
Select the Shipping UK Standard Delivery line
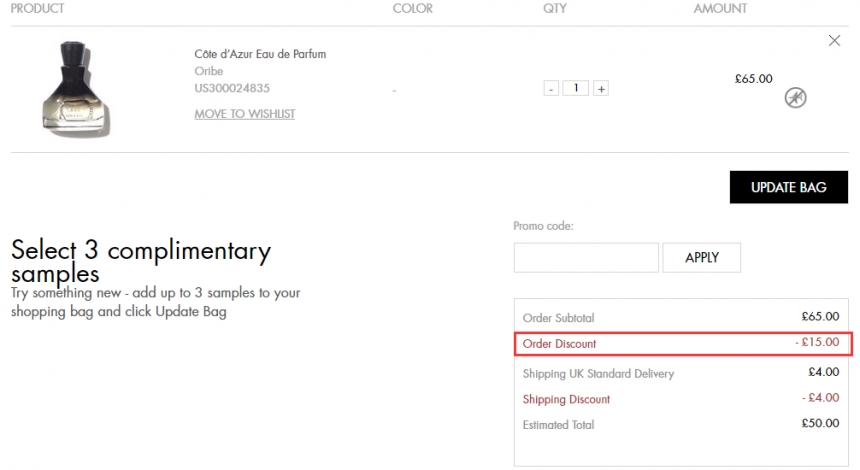pyautogui.click(x=598, y=374)
